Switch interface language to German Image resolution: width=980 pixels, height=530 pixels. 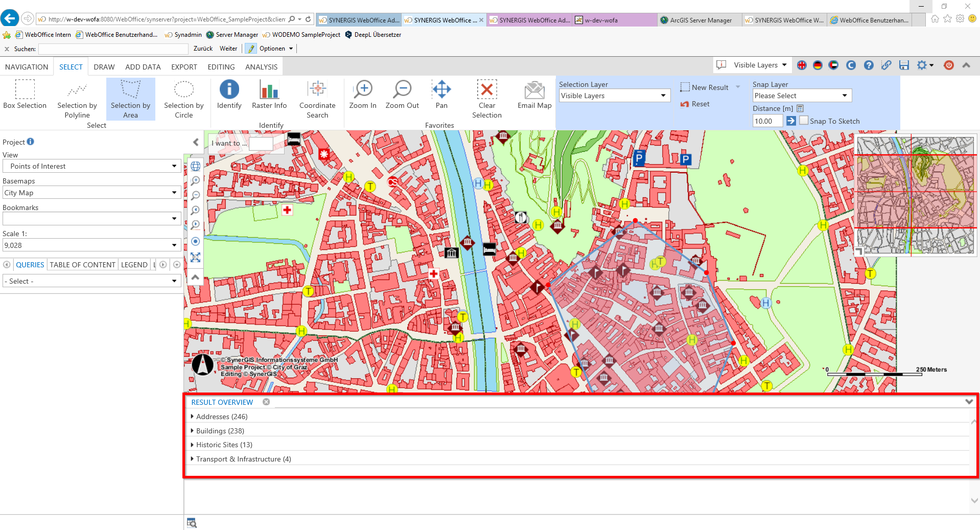pyautogui.click(x=819, y=65)
